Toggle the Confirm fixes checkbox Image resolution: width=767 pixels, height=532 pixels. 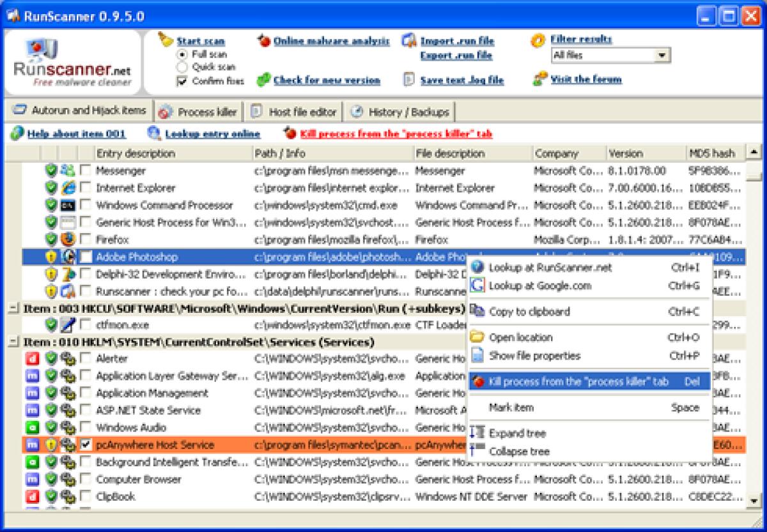[182, 80]
